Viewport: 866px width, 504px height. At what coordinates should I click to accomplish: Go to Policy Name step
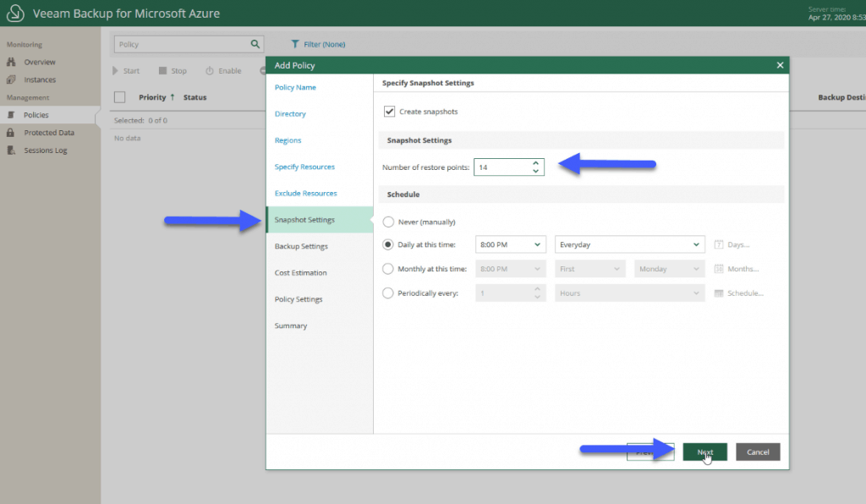pyautogui.click(x=295, y=87)
